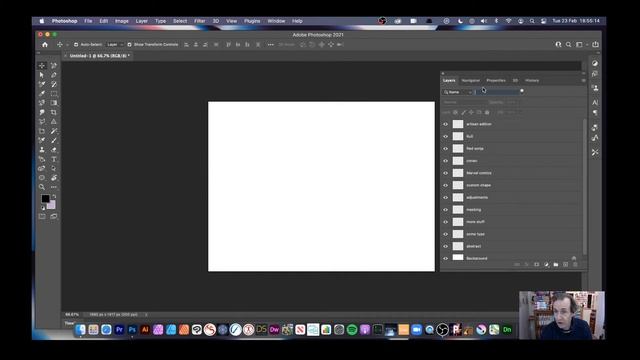640x360 pixels.
Task: Switch to the History tab
Action: pos(532,80)
